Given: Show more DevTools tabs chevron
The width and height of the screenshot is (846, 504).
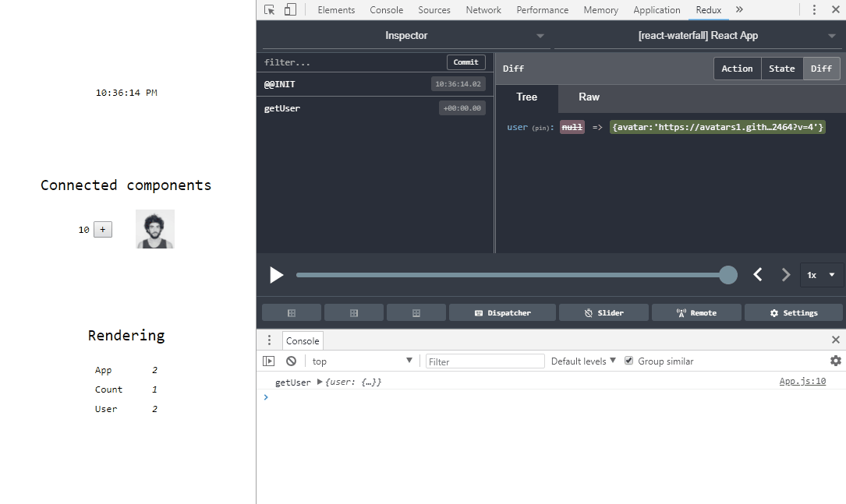Looking at the screenshot, I should [x=739, y=9].
